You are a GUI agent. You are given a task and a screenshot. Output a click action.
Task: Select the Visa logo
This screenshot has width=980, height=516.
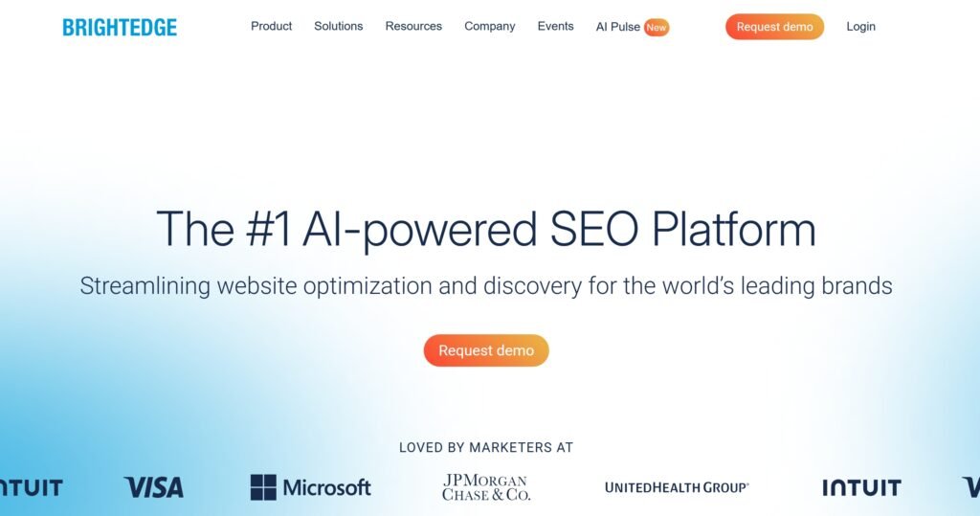(x=153, y=487)
